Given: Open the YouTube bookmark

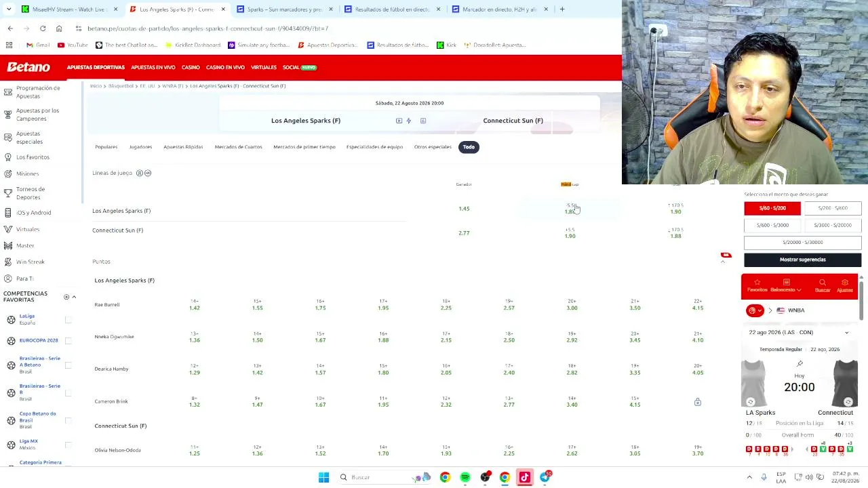Looking at the screenshot, I should tap(73, 45).
